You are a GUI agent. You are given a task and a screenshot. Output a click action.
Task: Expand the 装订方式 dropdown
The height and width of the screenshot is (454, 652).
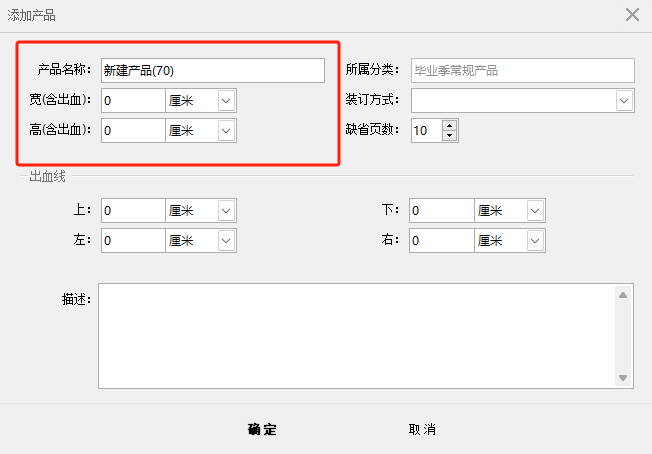click(624, 101)
